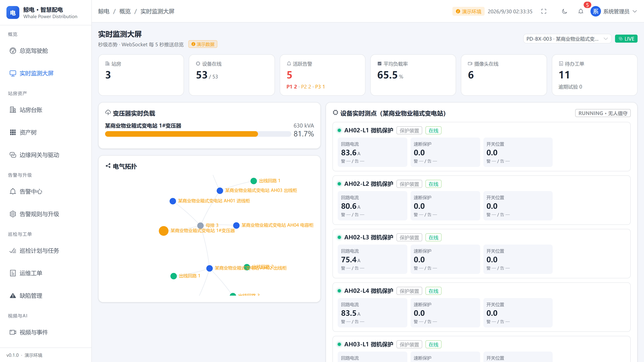Click the 待办工单 card document icon
The height and width of the screenshot is (362, 644).
561,64
